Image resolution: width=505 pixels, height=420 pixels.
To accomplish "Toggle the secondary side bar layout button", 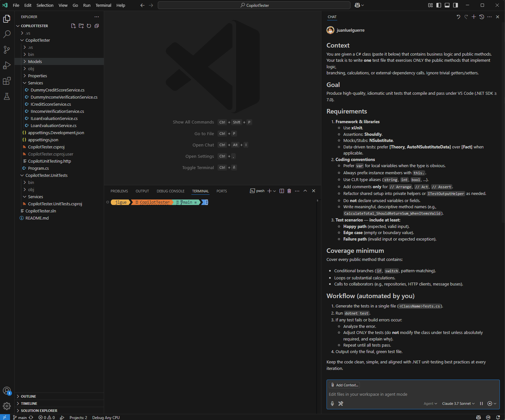I will click(456, 5).
